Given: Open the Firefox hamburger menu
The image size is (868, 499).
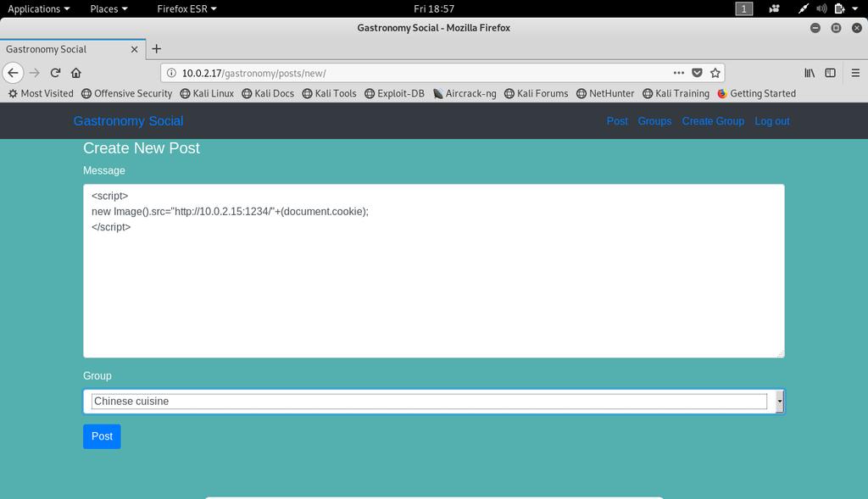Looking at the screenshot, I should pos(855,73).
